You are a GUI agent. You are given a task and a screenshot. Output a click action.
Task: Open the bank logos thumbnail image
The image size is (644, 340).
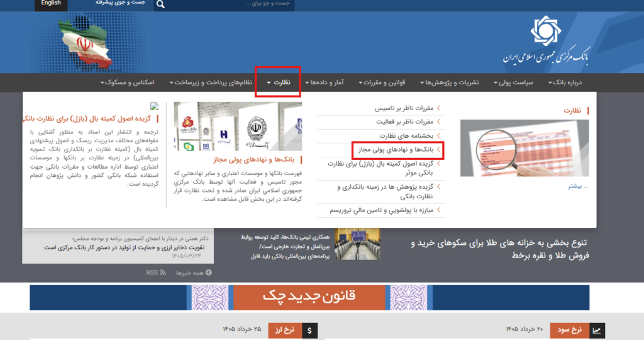tap(238, 127)
